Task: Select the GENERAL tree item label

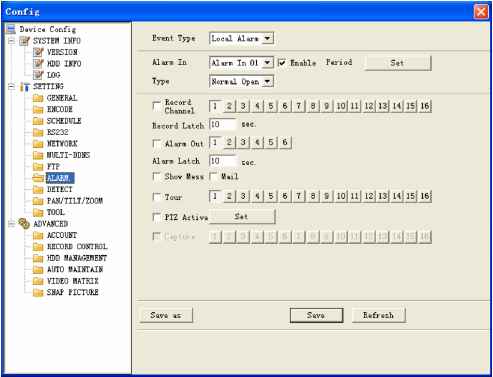Action: 62,98
